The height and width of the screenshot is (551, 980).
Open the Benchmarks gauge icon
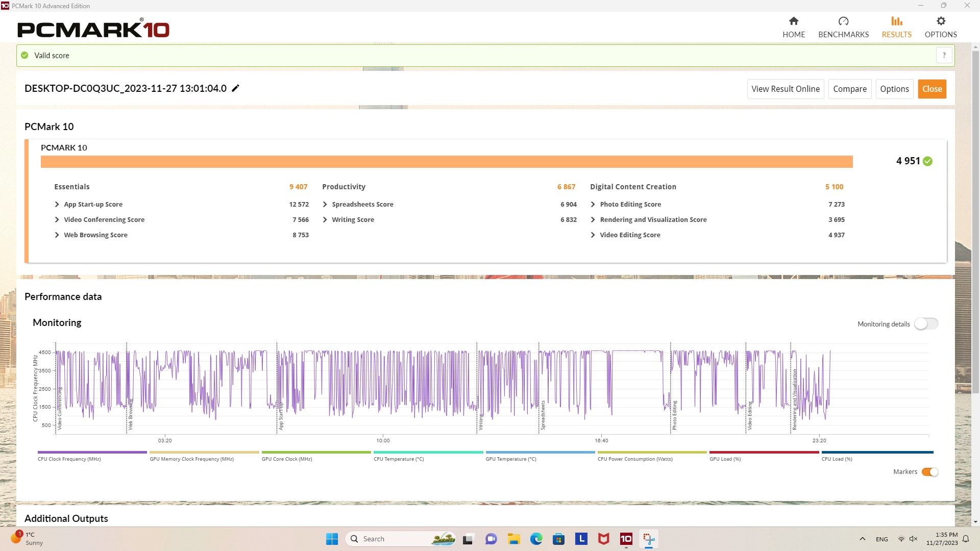843,21
